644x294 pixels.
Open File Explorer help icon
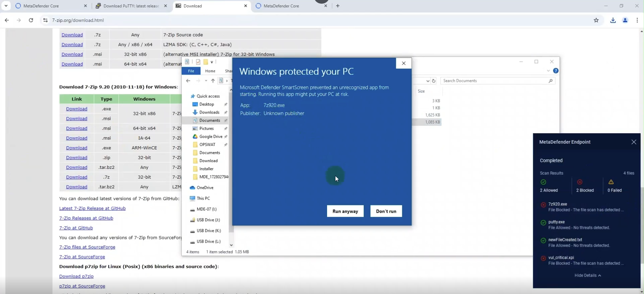556,71
